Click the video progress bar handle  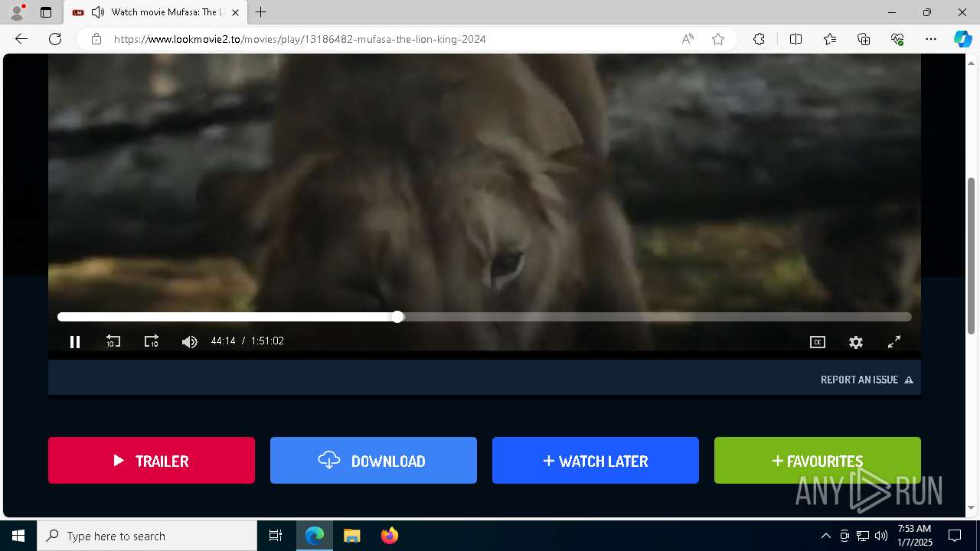[397, 317]
